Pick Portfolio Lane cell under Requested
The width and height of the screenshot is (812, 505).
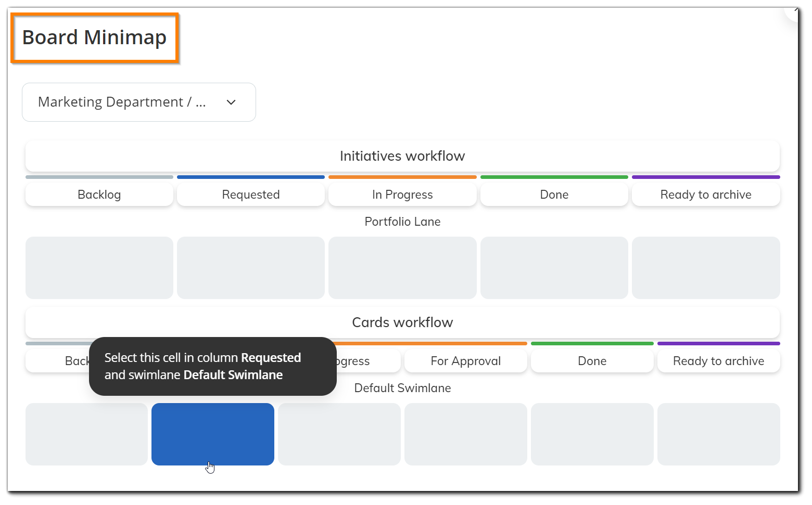point(251,268)
